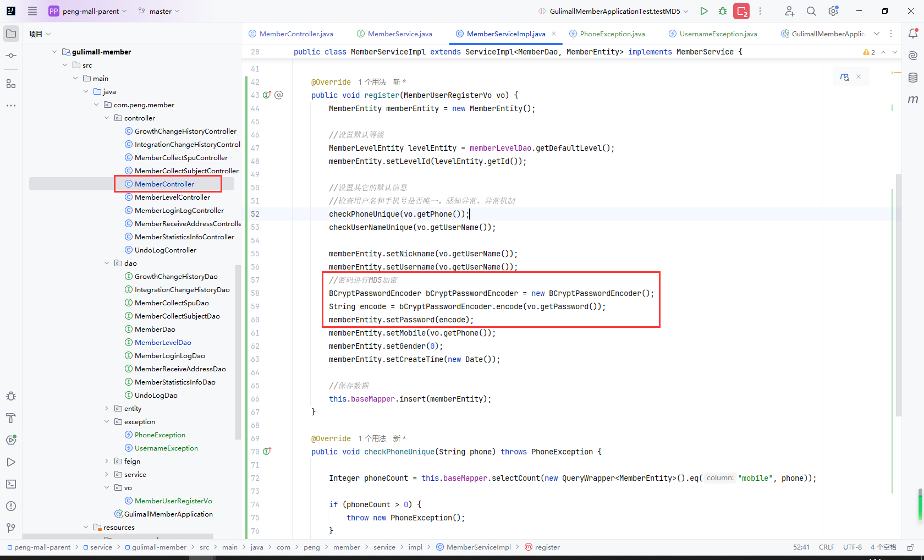Screen dimensions: 924x560
Task: Close the floating reader mode popup
Action: pyautogui.click(x=859, y=76)
